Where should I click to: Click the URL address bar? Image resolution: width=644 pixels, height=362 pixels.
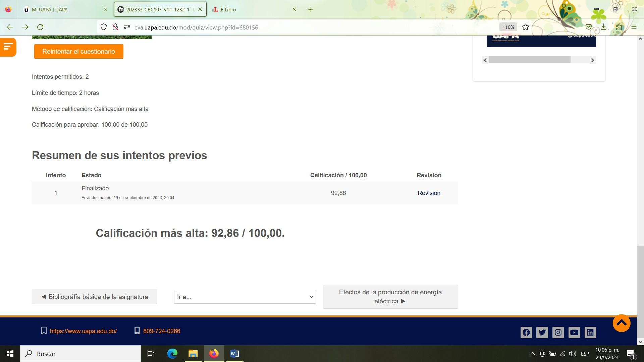(x=302, y=27)
